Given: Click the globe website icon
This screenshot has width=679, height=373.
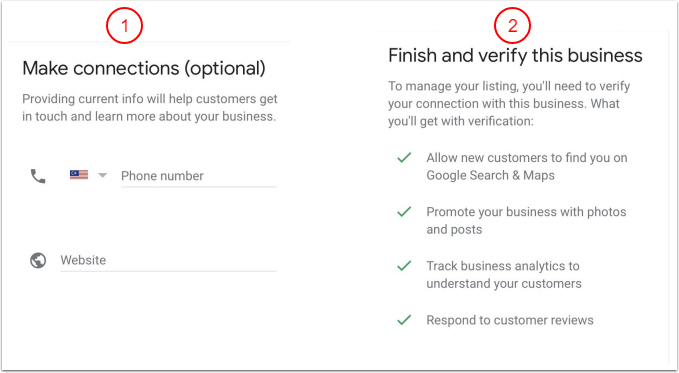Looking at the screenshot, I should [38, 260].
